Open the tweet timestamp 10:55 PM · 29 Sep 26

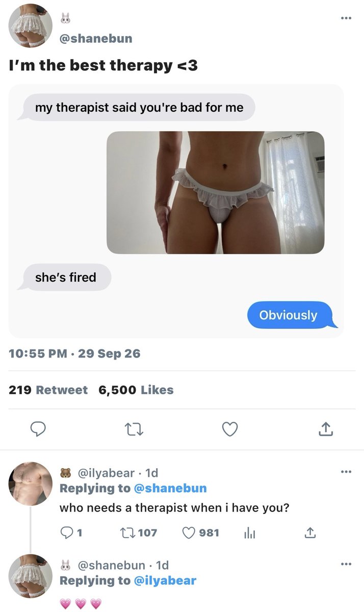pyautogui.click(x=75, y=353)
